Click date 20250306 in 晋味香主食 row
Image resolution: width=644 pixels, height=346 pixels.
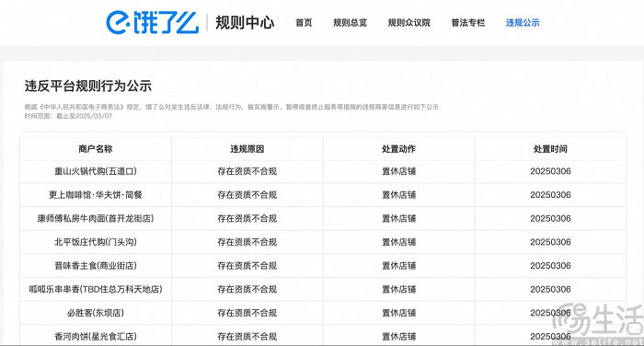[x=550, y=265]
